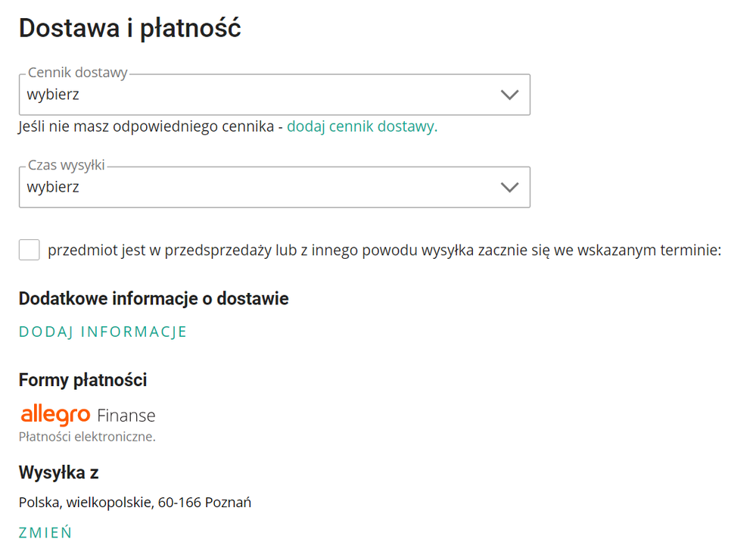Click the Finanse text beside allegro logo
756x542 pixels.
pos(126,415)
